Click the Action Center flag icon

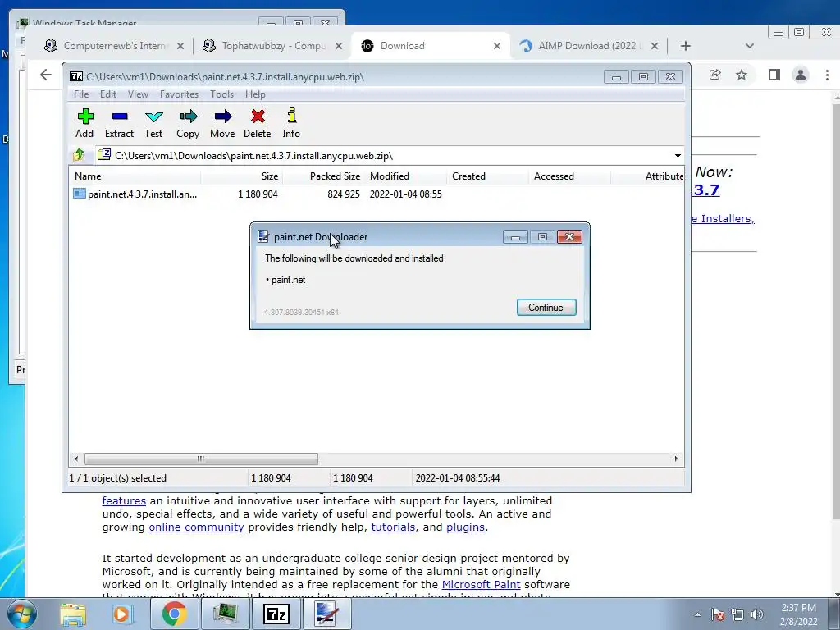[x=718, y=614]
